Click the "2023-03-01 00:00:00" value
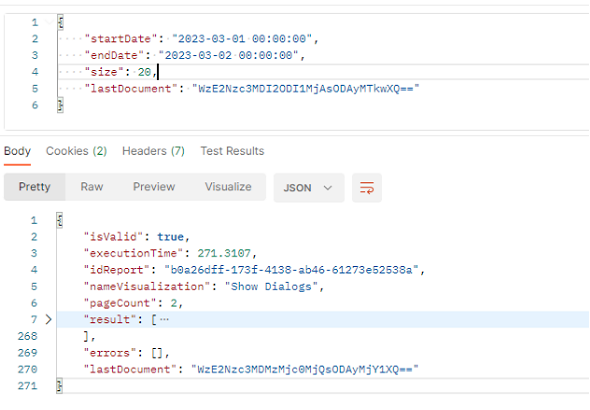The height and width of the screenshot is (410, 590). [x=242, y=39]
